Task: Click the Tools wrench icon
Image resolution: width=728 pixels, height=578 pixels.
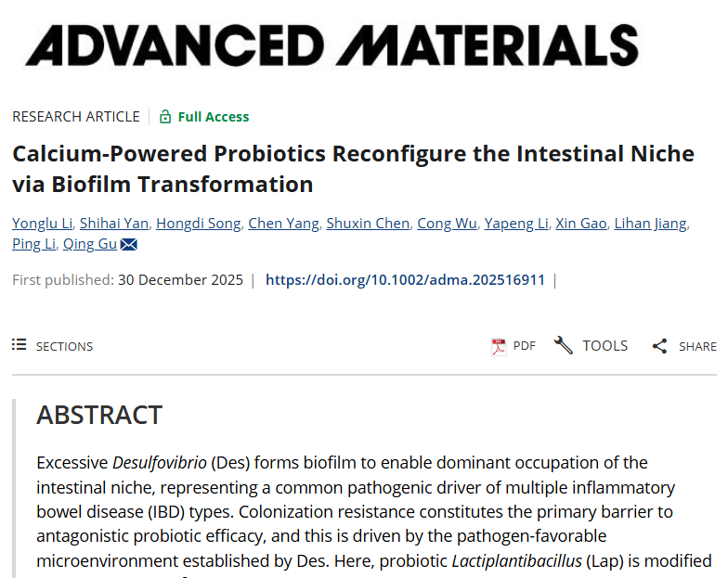Action: [x=564, y=345]
